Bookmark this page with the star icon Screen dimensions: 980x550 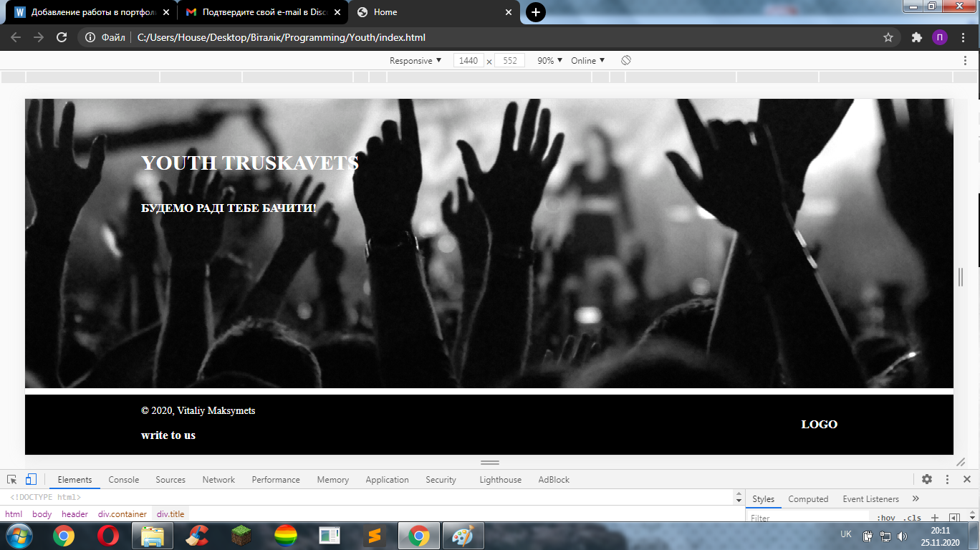coord(888,37)
